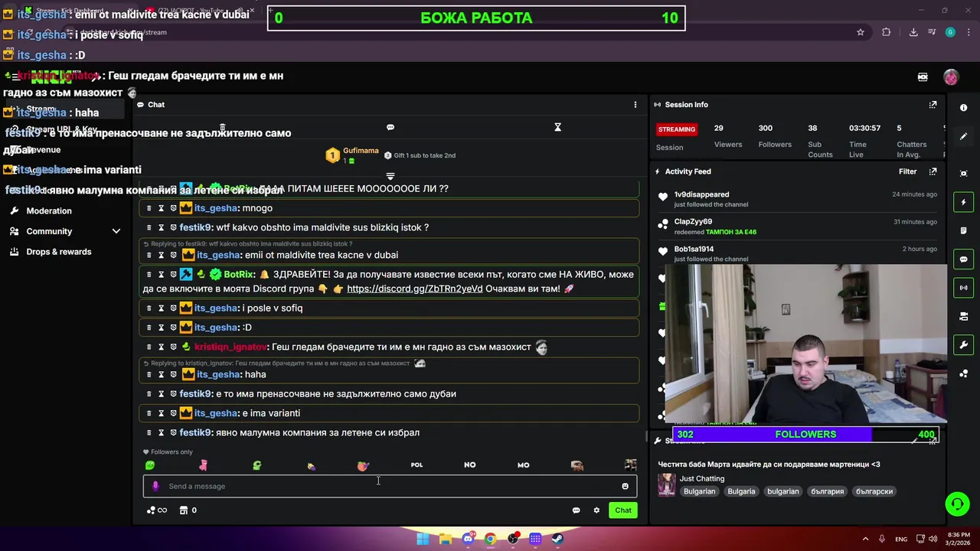Screen dimensions: 980x551
Task: Expand the Community sidebar section
Action: [x=65, y=231]
